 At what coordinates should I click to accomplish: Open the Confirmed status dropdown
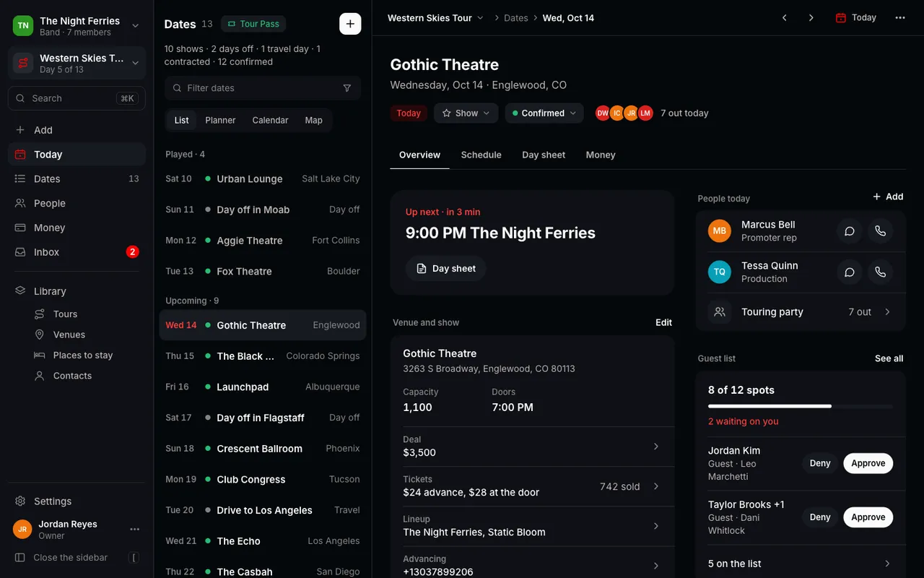(x=544, y=113)
